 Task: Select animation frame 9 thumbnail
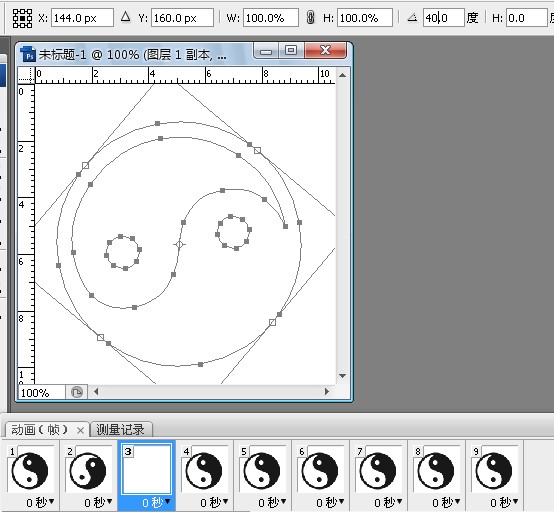[494, 470]
